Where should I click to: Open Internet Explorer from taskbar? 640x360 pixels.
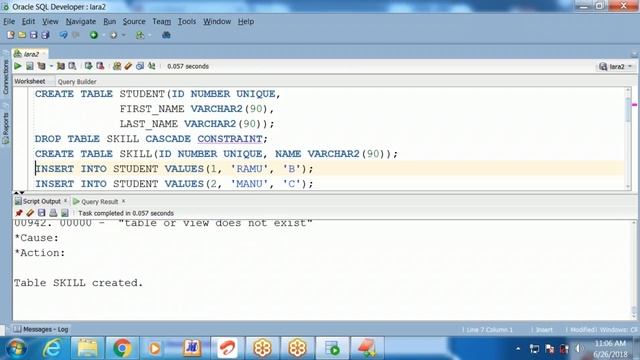point(52,348)
